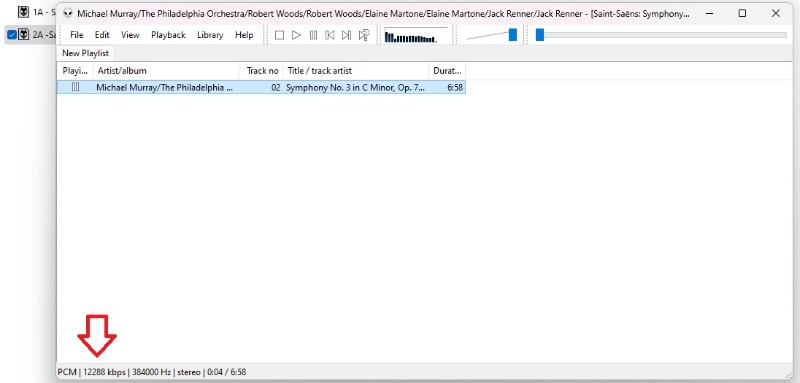Click the 1A item icon in background list

tap(23, 11)
